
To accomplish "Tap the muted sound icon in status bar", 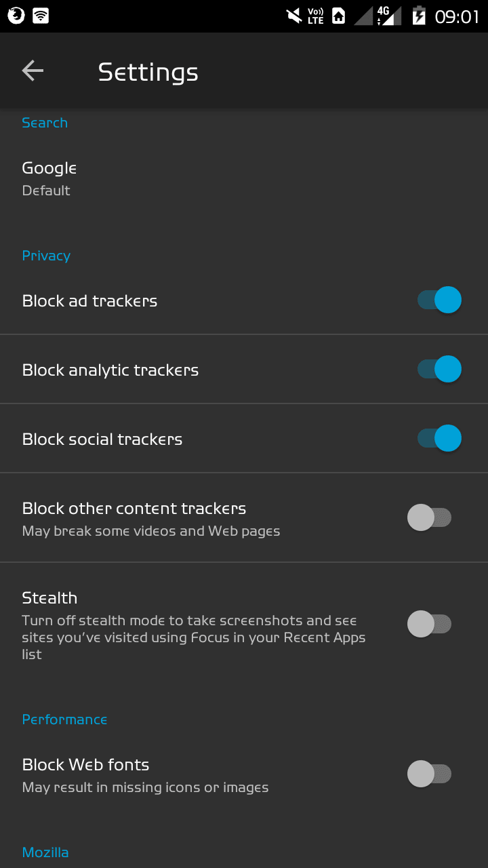I will (x=294, y=16).
